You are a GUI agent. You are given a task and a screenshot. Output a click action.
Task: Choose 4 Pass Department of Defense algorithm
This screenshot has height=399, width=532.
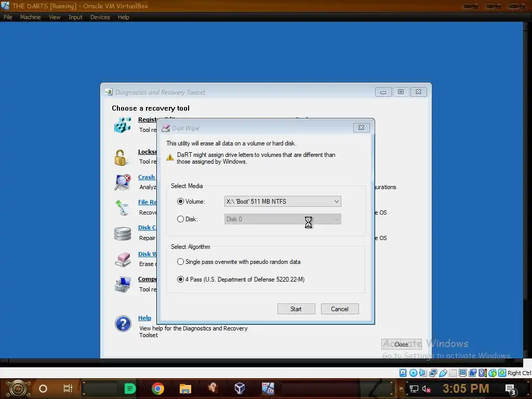coord(180,280)
